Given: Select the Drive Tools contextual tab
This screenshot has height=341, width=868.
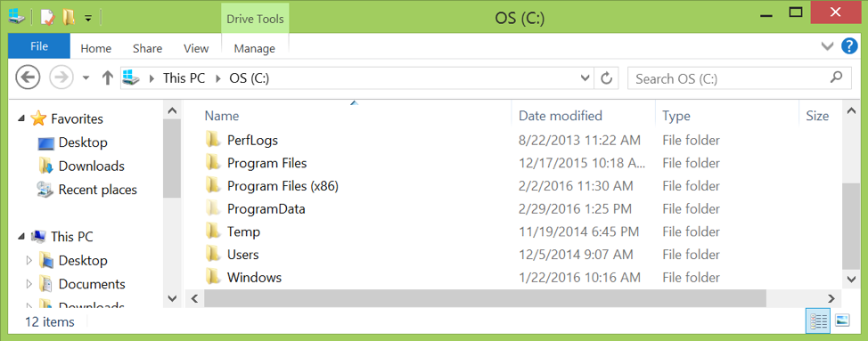Looking at the screenshot, I should click(x=255, y=20).
